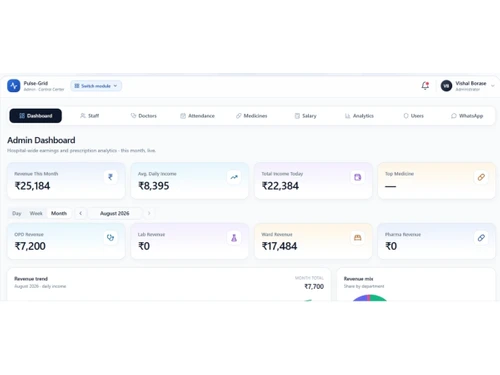Click flask icon on Lab Revenue card

[234, 238]
